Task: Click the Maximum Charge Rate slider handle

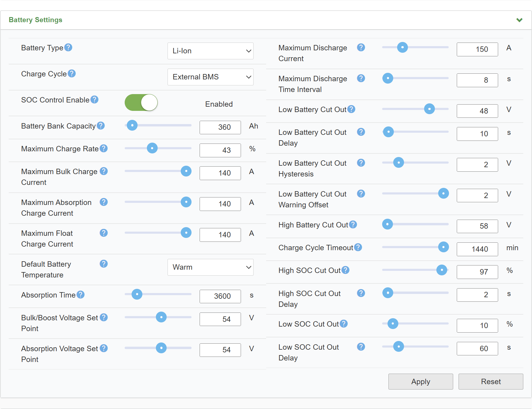Action: click(152, 148)
